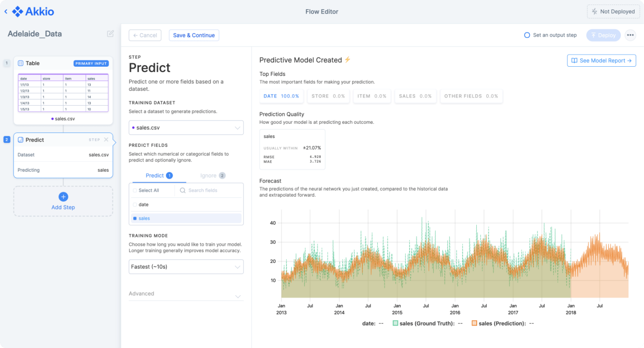Open the Akkio logo home icon
This screenshot has width=644, height=348.
click(18, 11)
